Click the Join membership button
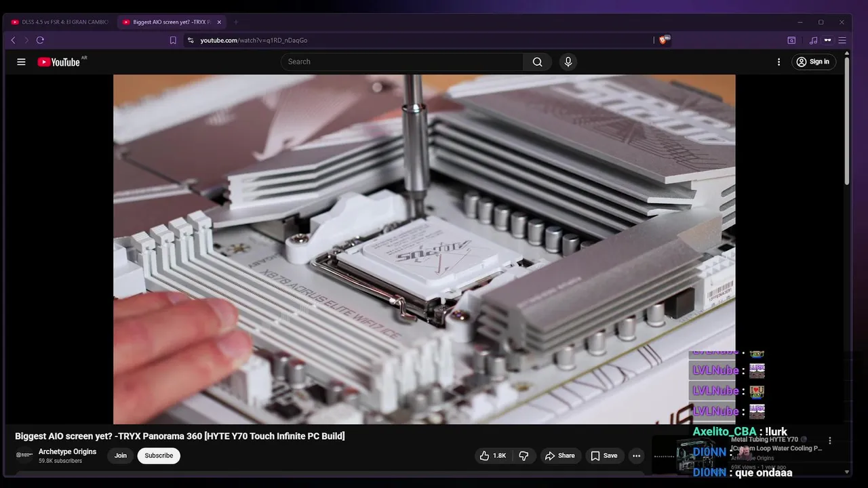The height and width of the screenshot is (488, 868). (121, 455)
